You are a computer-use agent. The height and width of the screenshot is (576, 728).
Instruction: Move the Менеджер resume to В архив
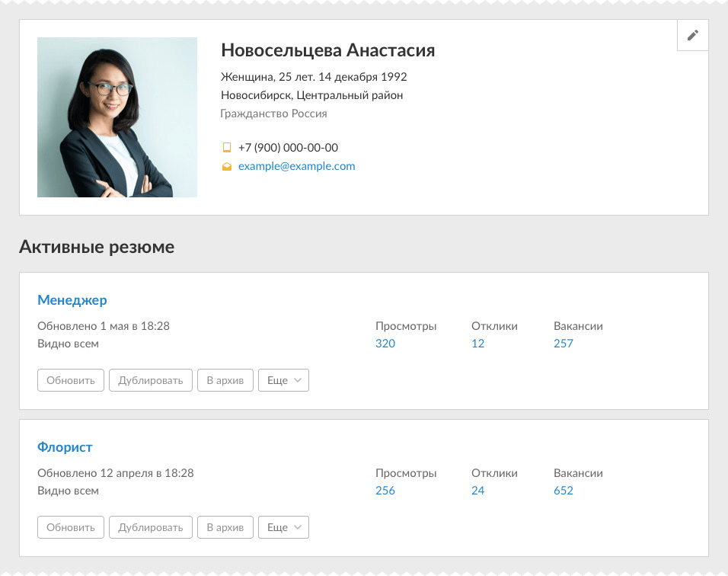[x=225, y=380]
